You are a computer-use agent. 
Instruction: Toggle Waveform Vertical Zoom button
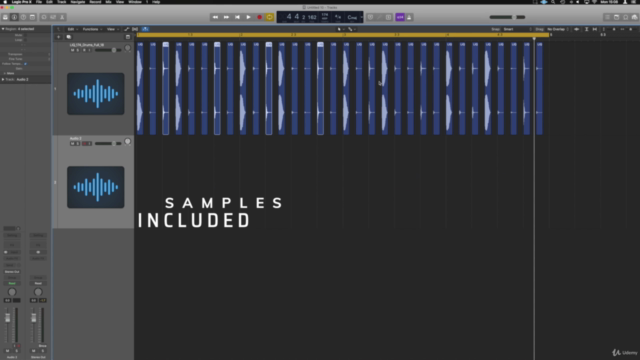click(x=576, y=29)
